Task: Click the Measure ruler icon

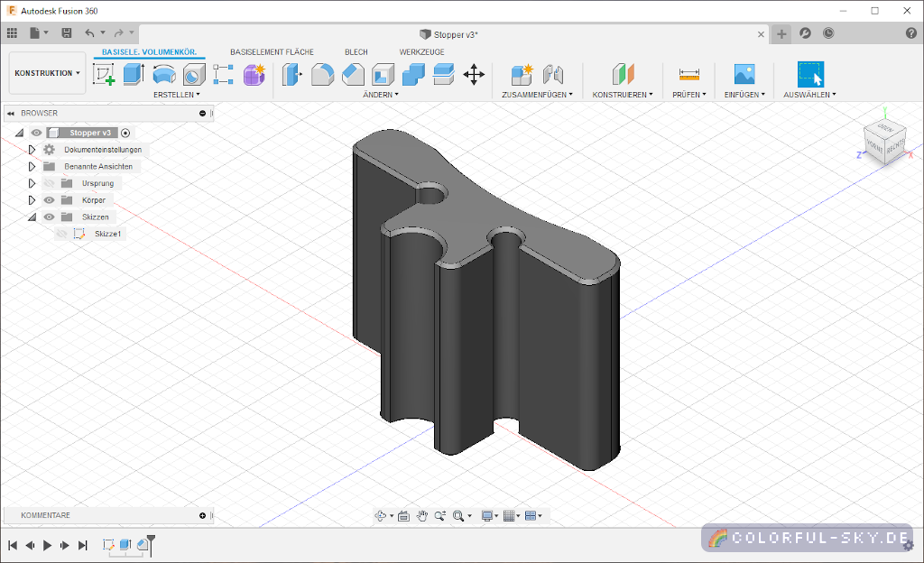Action: click(x=689, y=75)
